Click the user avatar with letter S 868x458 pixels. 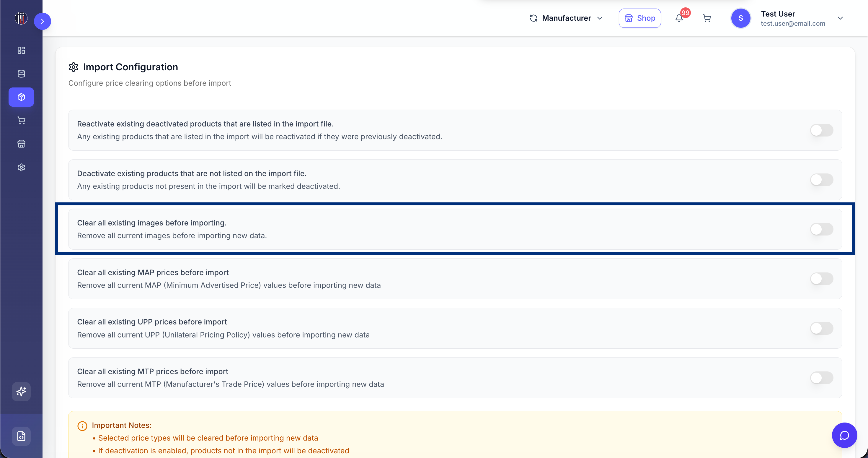point(740,18)
